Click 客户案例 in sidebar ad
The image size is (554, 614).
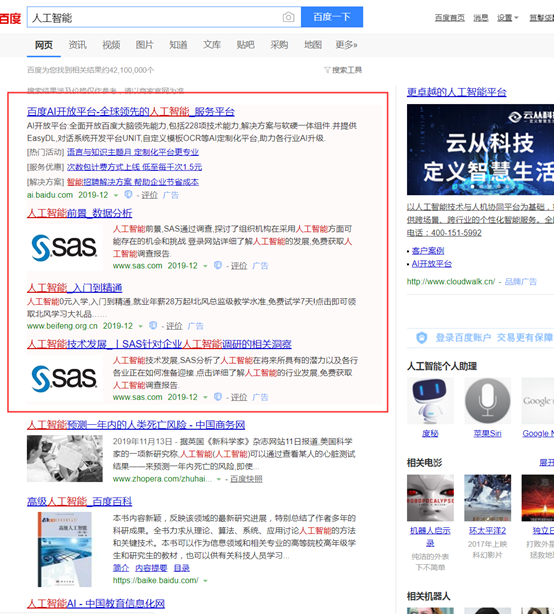pos(428,251)
